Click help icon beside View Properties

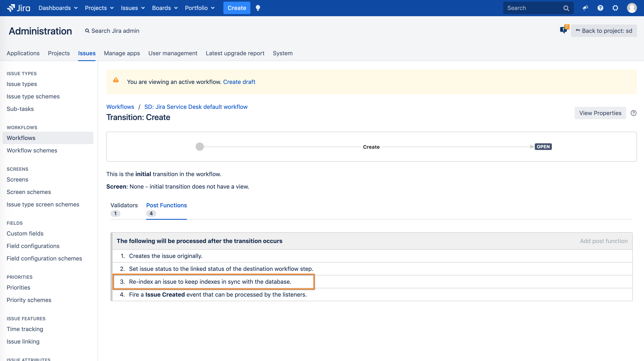point(633,113)
